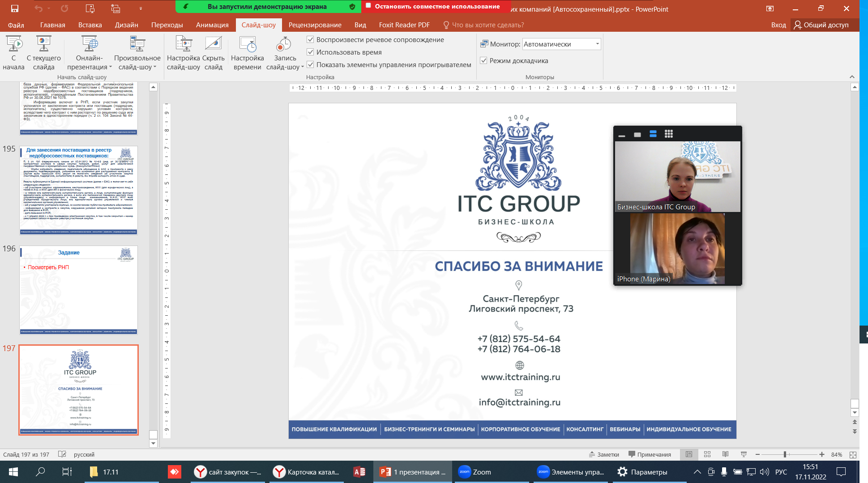Select slide 196 Задание thumbnail
868x483 pixels.
coord(79,290)
